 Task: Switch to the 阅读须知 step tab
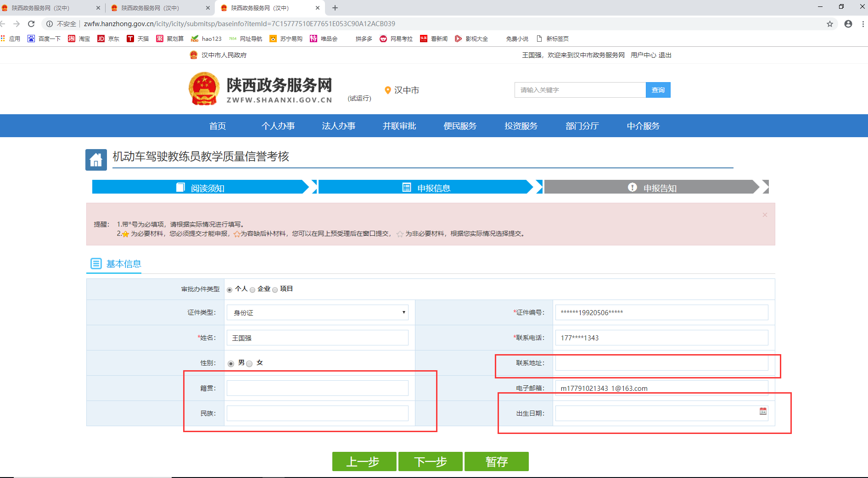click(x=201, y=187)
